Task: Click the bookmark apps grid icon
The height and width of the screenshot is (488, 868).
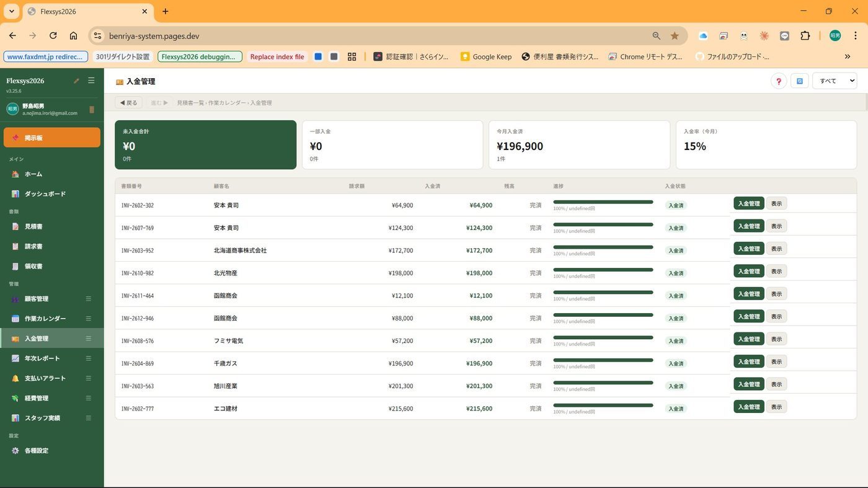Action: [x=352, y=56]
